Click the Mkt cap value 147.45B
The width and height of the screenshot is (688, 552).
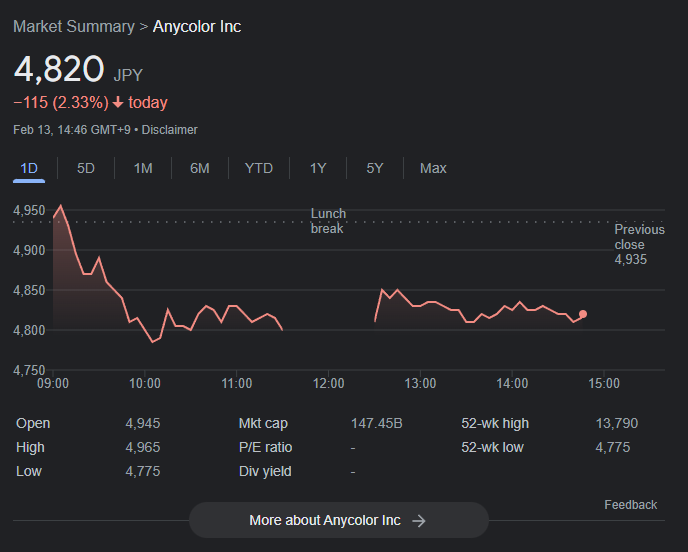coord(376,423)
